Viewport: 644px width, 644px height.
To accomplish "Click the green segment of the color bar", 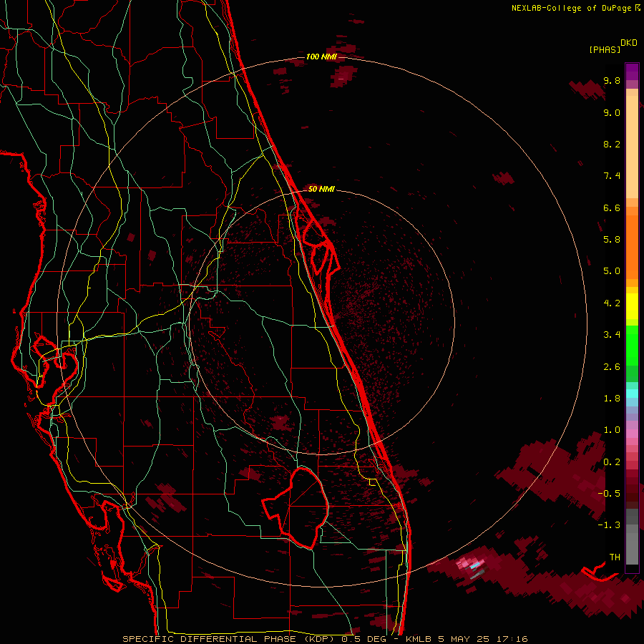I will [x=632, y=346].
